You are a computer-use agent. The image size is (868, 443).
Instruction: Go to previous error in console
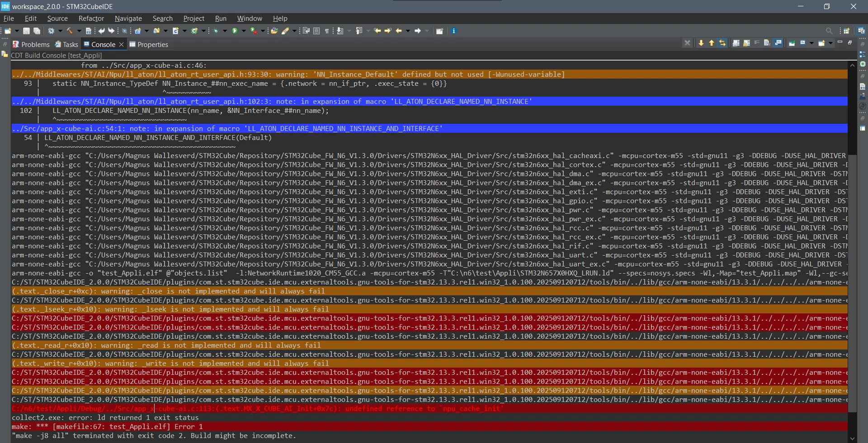coord(712,43)
